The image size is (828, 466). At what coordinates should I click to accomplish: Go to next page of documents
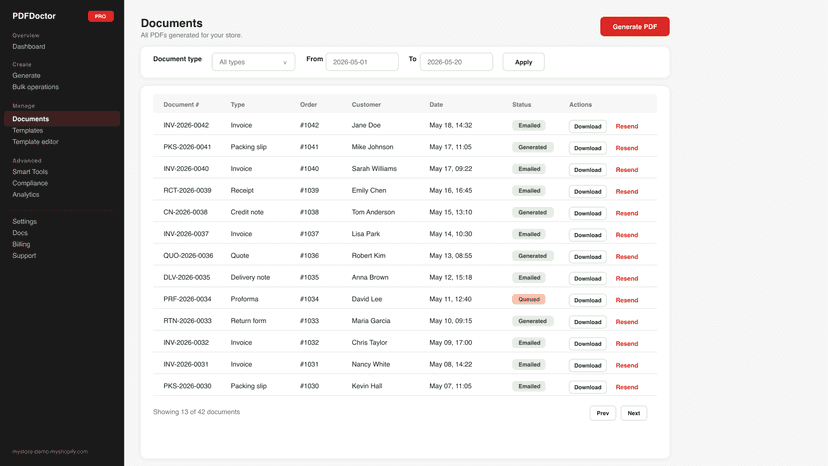coord(634,413)
